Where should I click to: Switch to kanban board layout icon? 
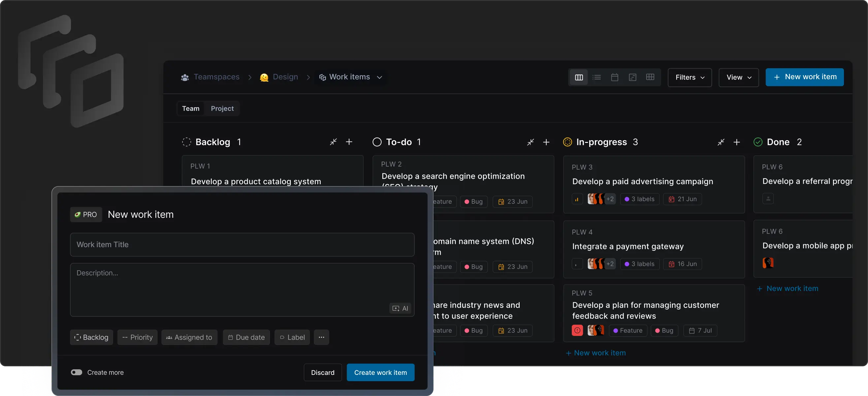(579, 78)
